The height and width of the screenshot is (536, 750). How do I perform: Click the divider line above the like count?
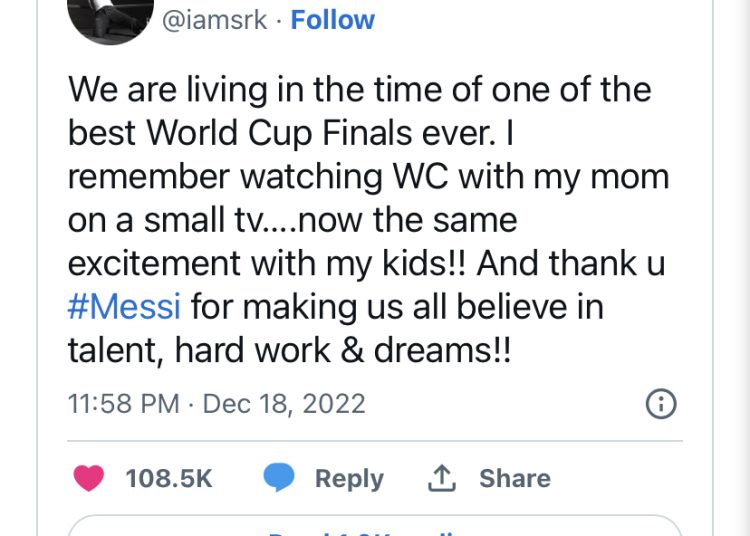point(375,440)
